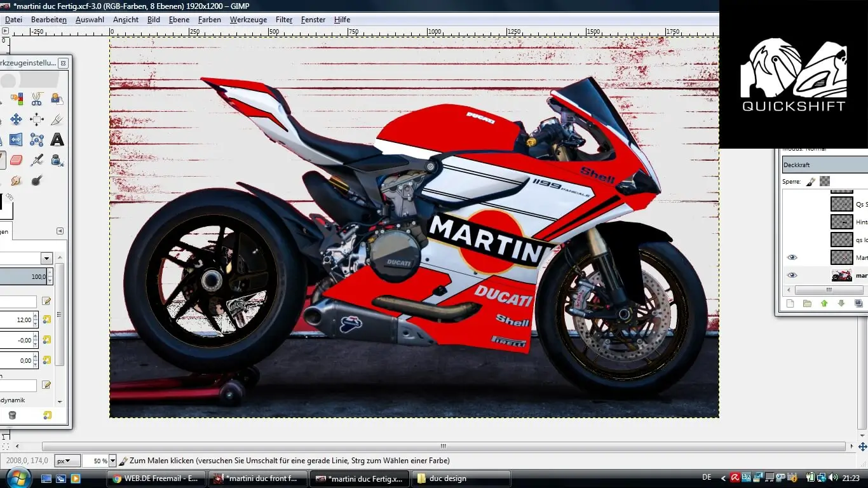
Task: Raise the selected layer with green arrow
Action: coord(824,304)
